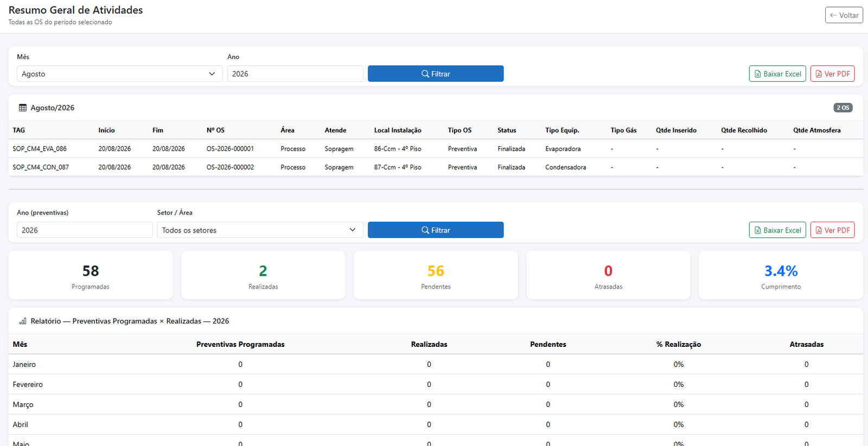
Task: Click the 0 Atrasadas summary card
Action: tap(608, 275)
